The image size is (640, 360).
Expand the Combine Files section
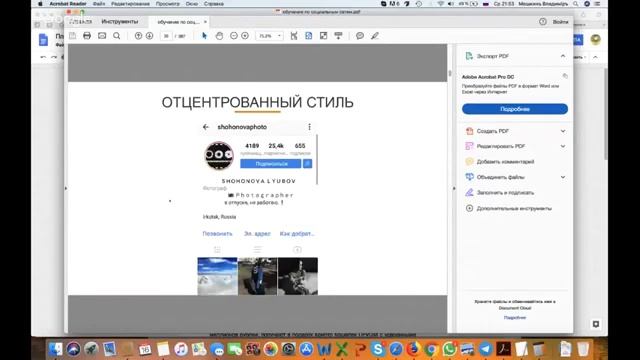click(563, 177)
